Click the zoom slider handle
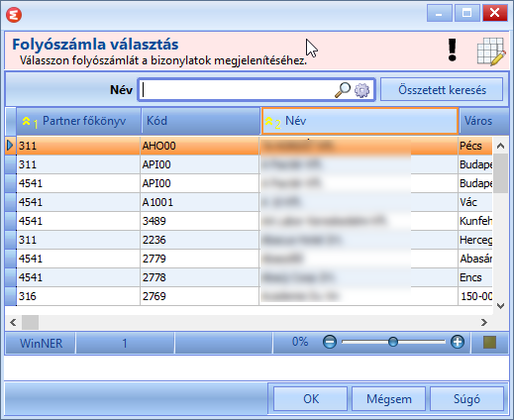The width and height of the screenshot is (514, 420). click(393, 342)
